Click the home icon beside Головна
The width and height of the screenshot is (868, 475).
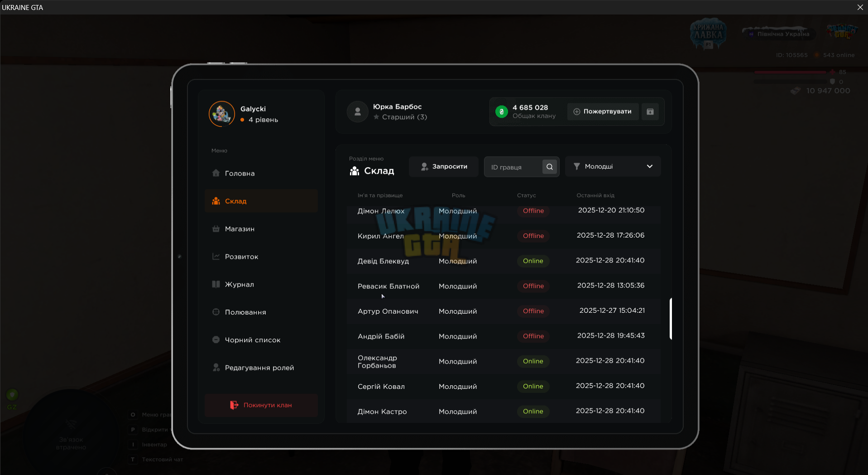point(216,173)
